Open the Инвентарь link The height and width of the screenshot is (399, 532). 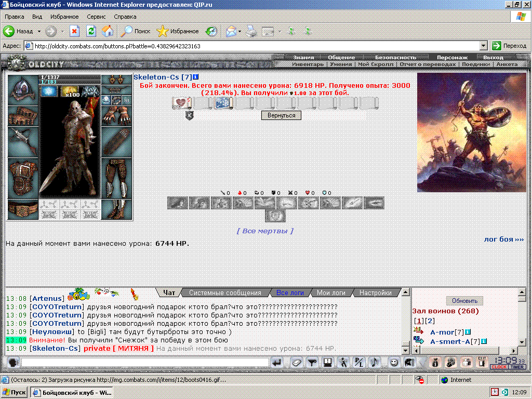(x=308, y=64)
